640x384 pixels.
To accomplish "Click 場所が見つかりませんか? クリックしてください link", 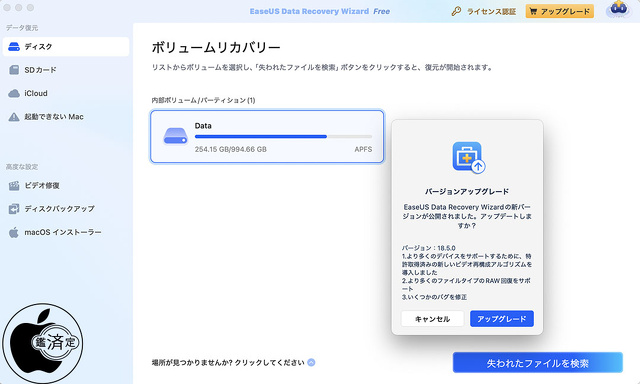I will (228, 362).
